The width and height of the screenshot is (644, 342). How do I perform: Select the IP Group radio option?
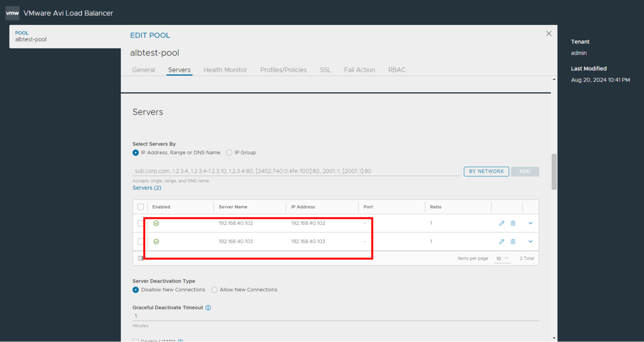pos(229,153)
